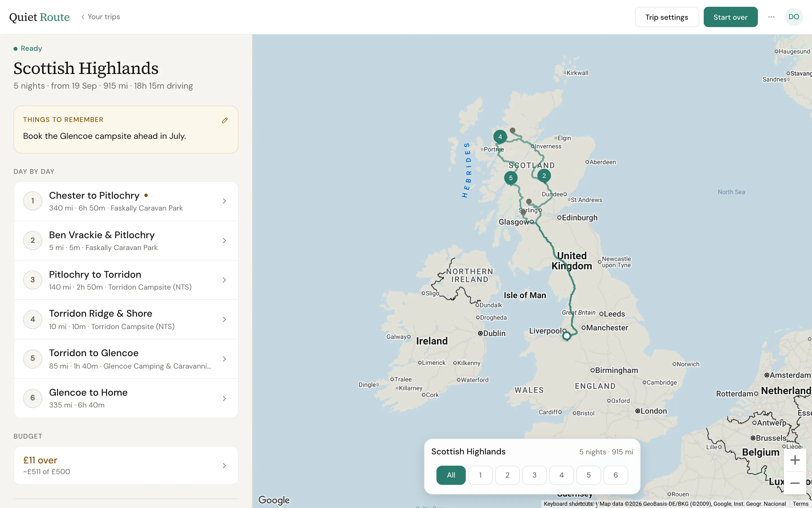
Task: Open the DO user avatar
Action: click(x=794, y=17)
